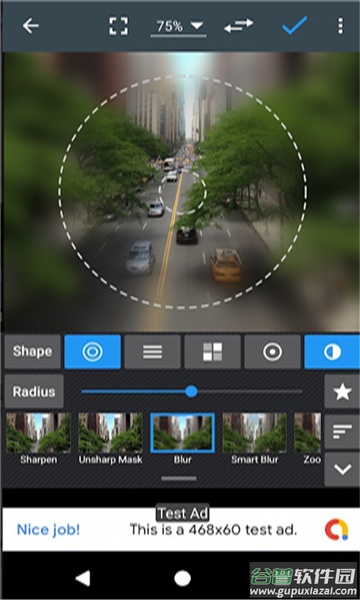Click the Shape label button
Image resolution: width=360 pixels, height=600 pixels.
[x=33, y=352]
